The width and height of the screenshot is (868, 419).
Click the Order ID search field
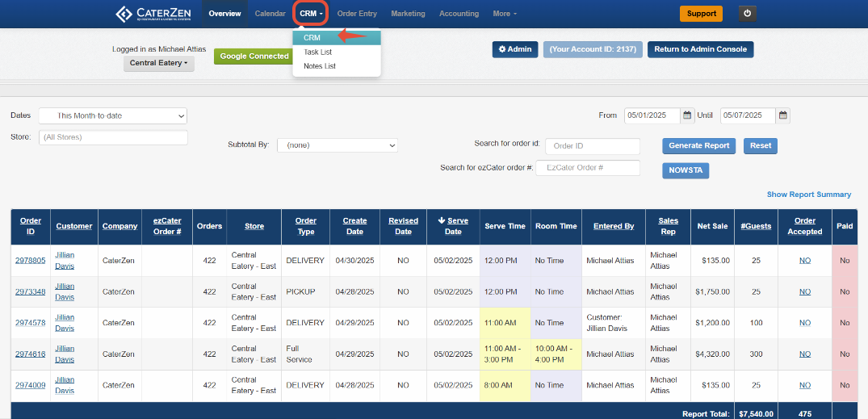click(593, 146)
